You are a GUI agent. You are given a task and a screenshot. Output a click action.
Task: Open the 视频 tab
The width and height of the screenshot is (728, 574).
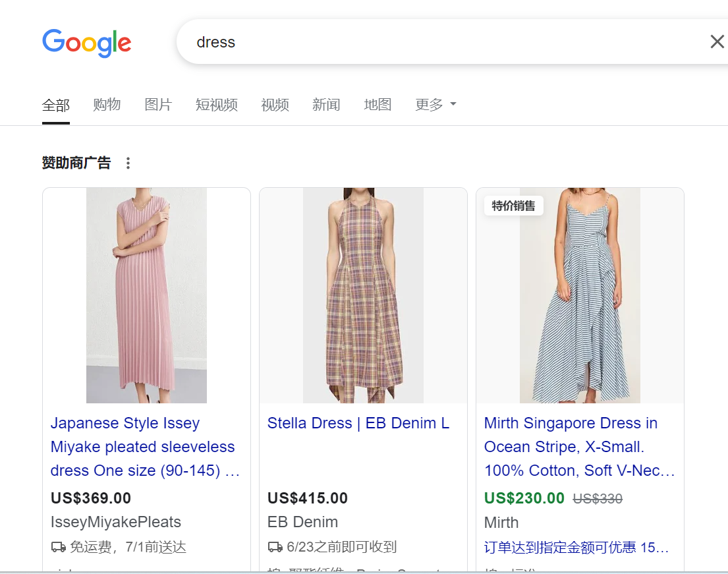pyautogui.click(x=275, y=105)
